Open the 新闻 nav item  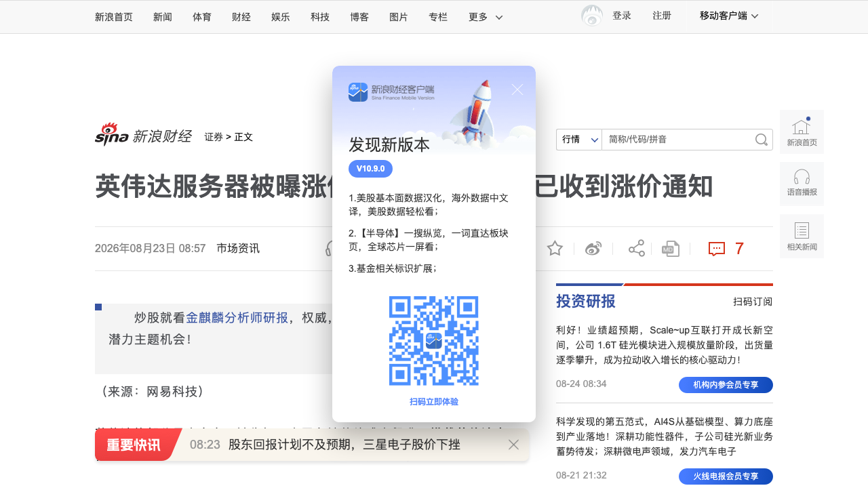(x=163, y=17)
